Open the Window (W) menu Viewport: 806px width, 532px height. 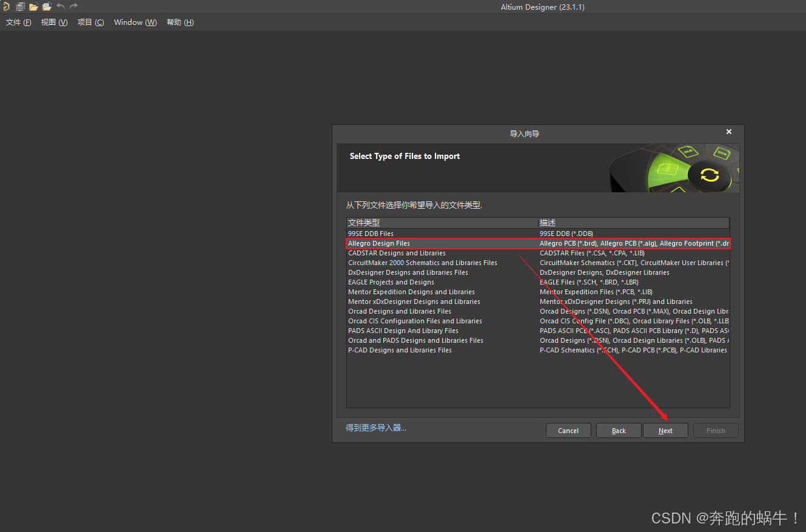[x=135, y=22]
